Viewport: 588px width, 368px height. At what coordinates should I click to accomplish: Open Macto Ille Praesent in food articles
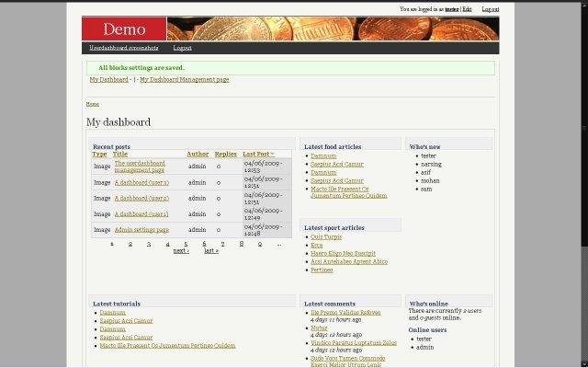349,192
